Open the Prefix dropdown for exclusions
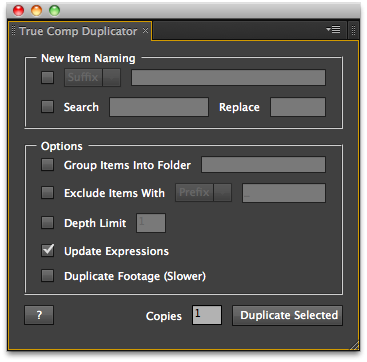367x362 pixels. coord(203,193)
